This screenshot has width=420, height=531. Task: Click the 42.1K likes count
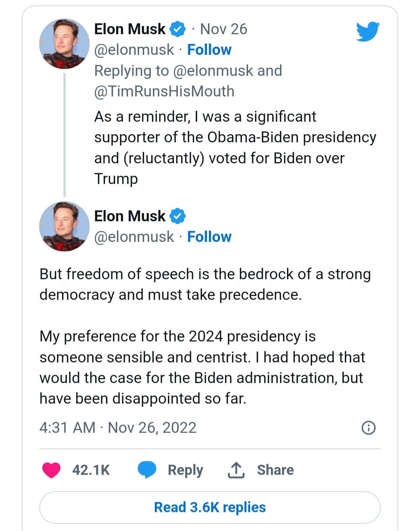91,470
